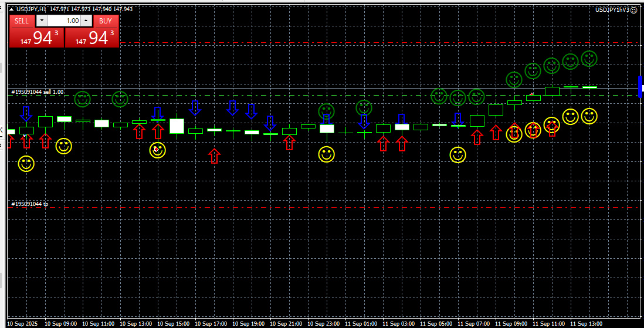Select the blue down arrow above 17:00 candle
Image resolution: width=644 pixels, height=328 pixels.
(195, 108)
